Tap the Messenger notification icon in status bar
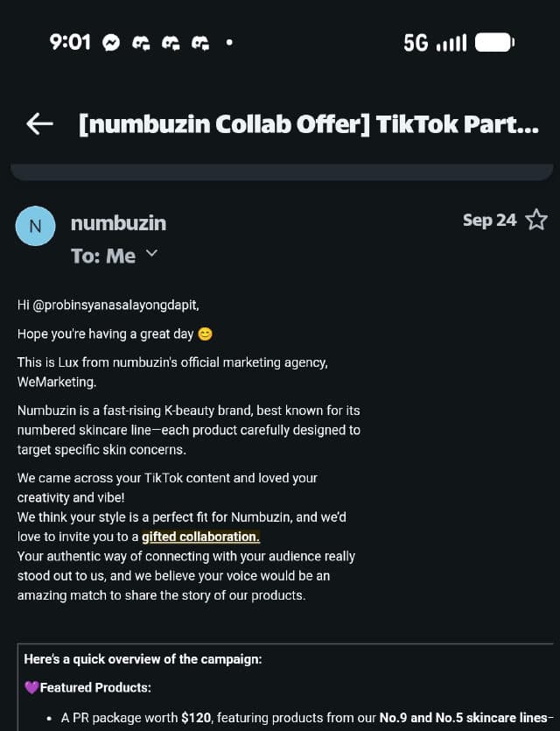Screen dimensions: 560x731 111,42
